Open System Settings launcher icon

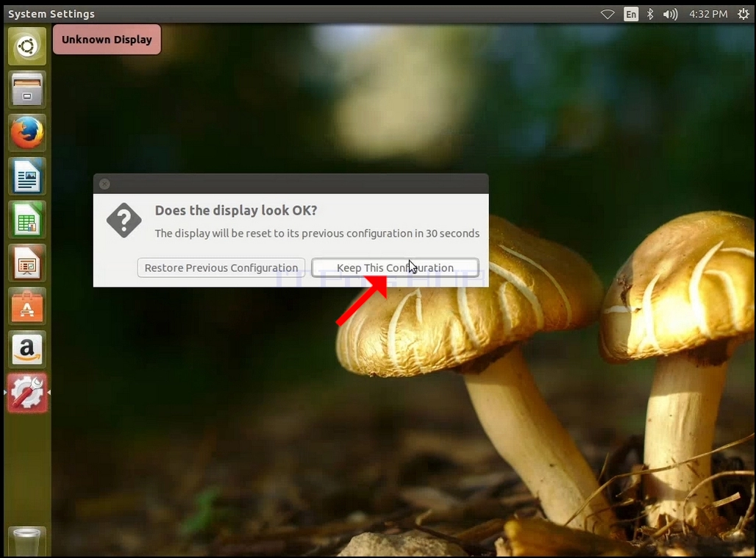pos(27,393)
